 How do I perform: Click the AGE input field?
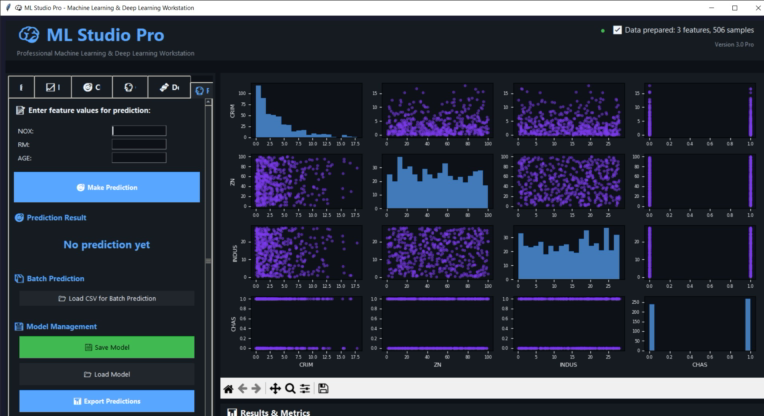[139, 158]
